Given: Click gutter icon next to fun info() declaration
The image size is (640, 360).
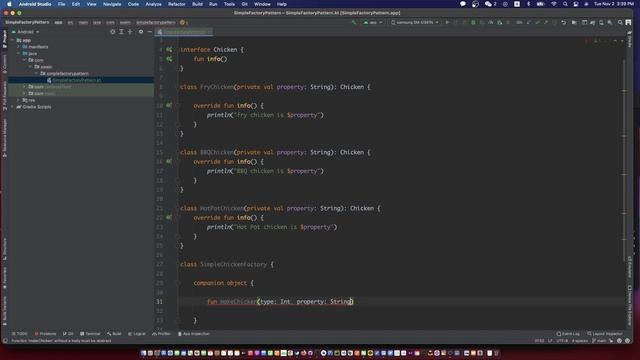Looking at the screenshot, I should click(169, 59).
